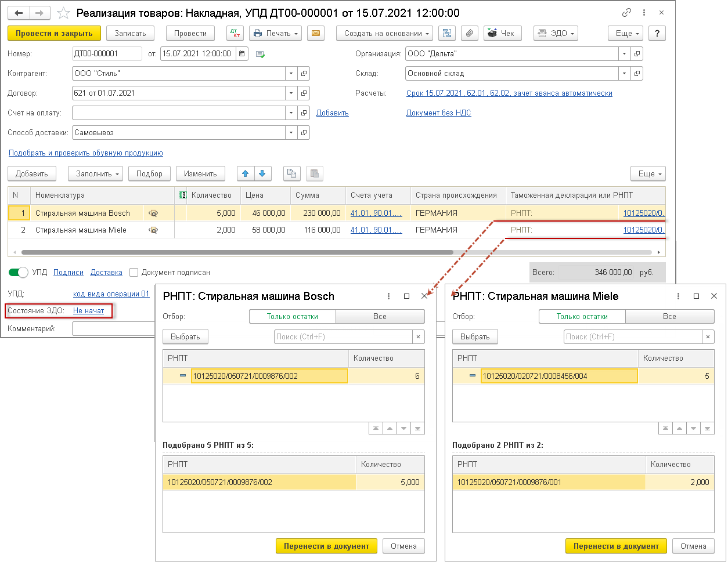The image size is (728, 565).
Task: Expand Счет на оплату dropdown
Action: point(291,113)
